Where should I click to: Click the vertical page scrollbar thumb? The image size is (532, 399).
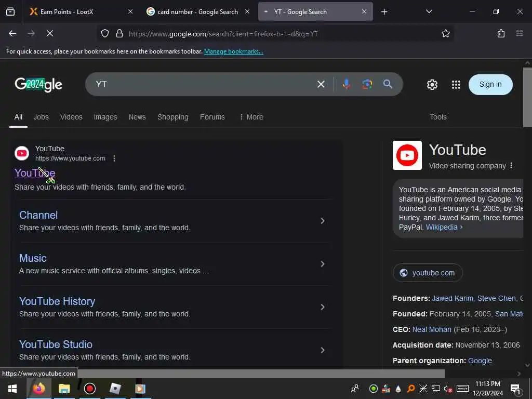(527, 97)
